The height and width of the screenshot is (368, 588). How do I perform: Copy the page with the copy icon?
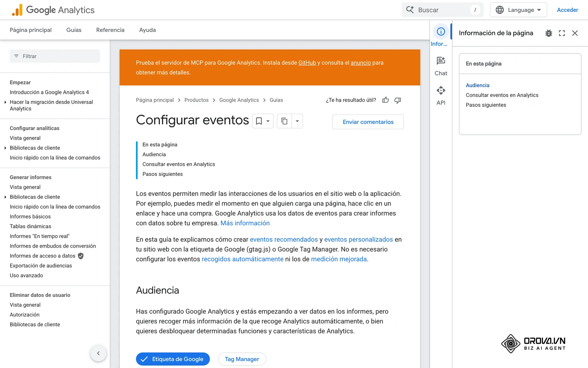click(284, 121)
